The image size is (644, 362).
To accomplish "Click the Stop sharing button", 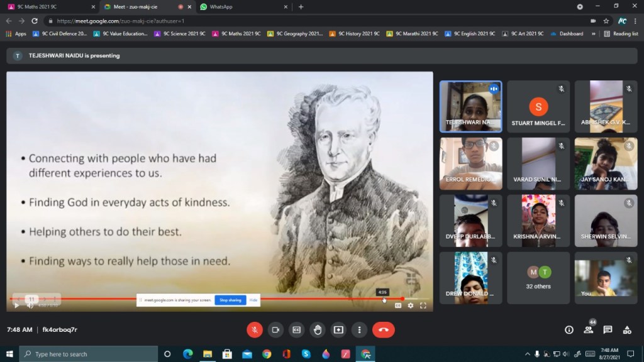I will pos(230,300).
